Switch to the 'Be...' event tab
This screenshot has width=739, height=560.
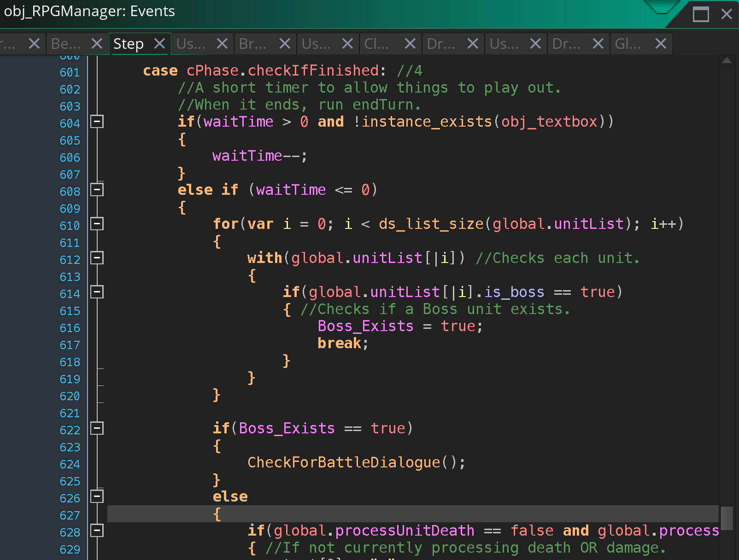66,44
